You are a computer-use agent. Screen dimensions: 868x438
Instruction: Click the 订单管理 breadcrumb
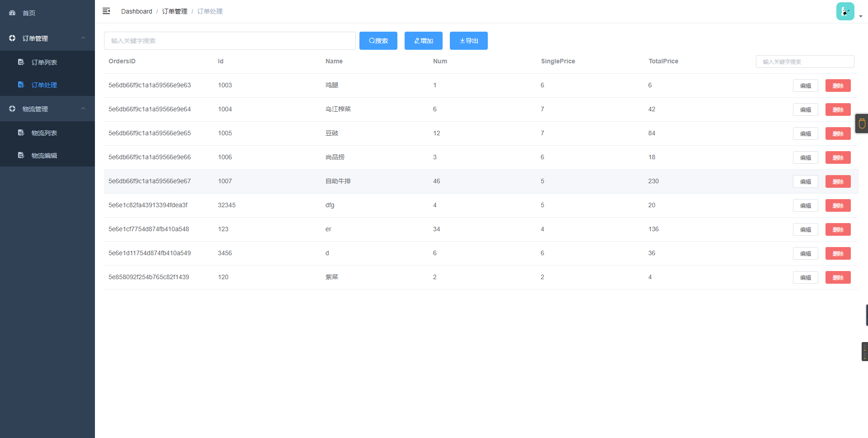[175, 11]
